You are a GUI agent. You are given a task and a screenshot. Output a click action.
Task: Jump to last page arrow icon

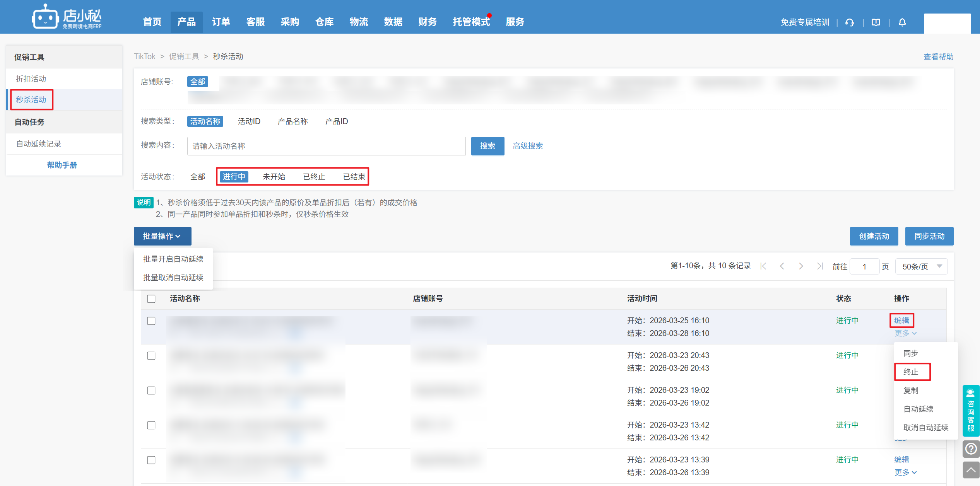coord(819,266)
